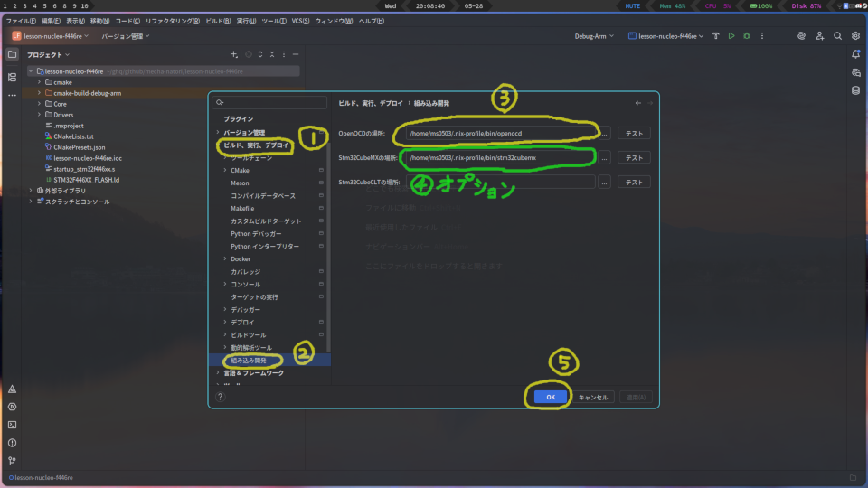Expand the Drivers folder in project tree
868x488 pixels.
point(39,115)
